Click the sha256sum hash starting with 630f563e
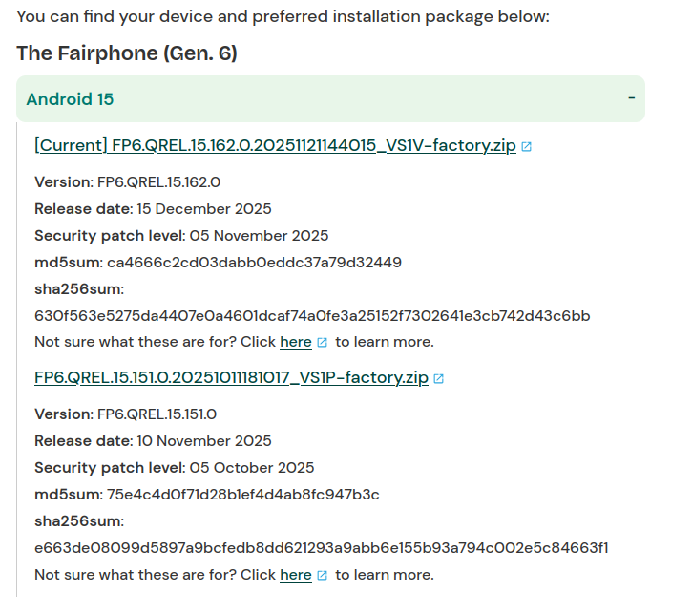Screen dimensions: 692x616 tap(312, 315)
